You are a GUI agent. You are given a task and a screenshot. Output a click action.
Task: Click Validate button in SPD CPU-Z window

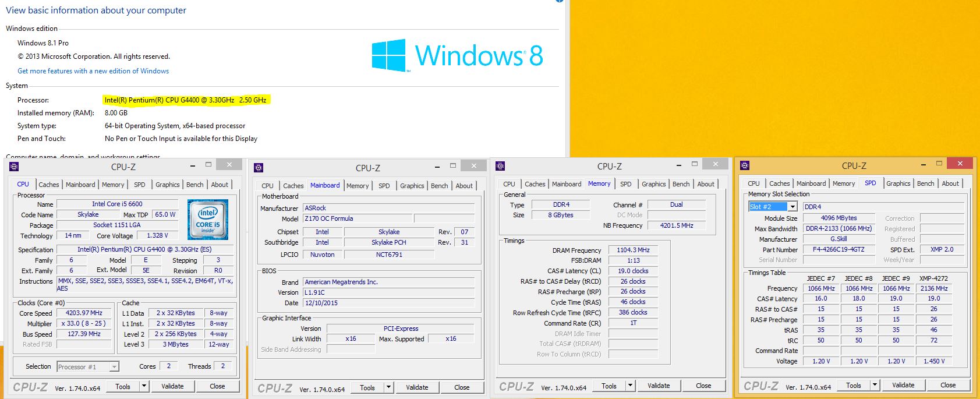click(903, 385)
